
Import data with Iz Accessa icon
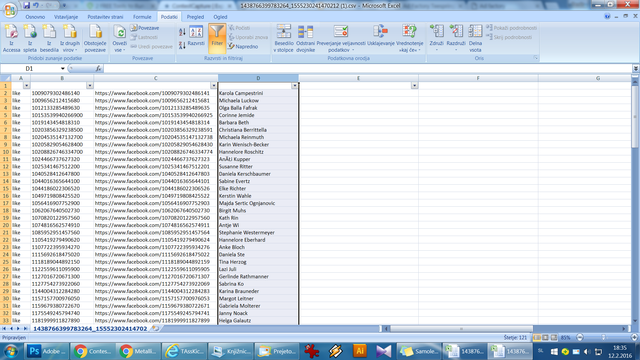pyautogui.click(x=11, y=38)
